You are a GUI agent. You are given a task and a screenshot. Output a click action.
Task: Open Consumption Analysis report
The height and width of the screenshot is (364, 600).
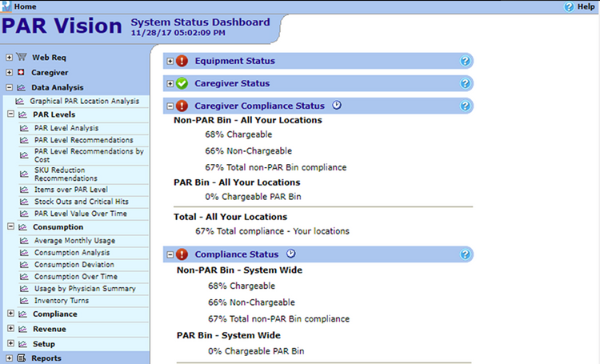coord(72,253)
